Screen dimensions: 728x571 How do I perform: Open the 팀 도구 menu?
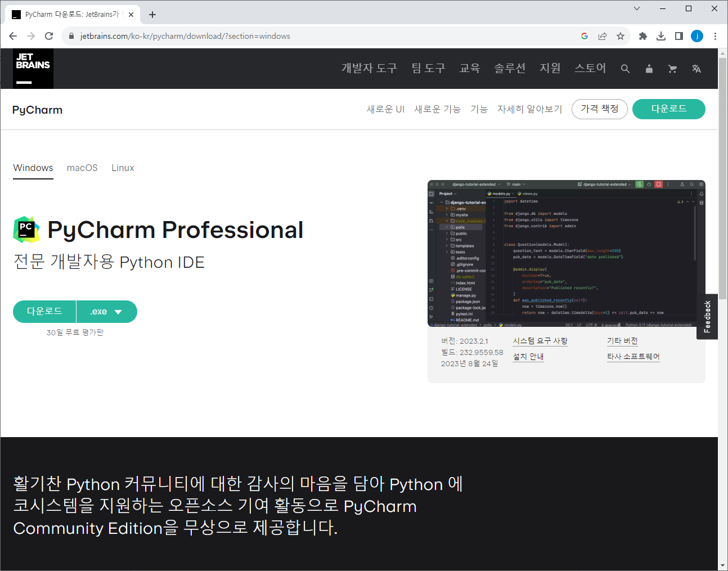click(x=428, y=68)
